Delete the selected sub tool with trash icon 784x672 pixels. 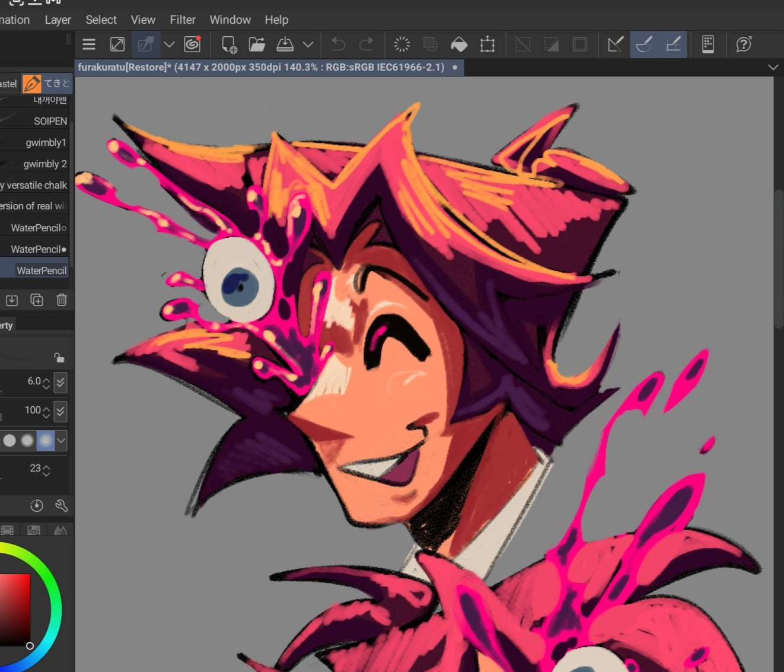click(x=62, y=300)
